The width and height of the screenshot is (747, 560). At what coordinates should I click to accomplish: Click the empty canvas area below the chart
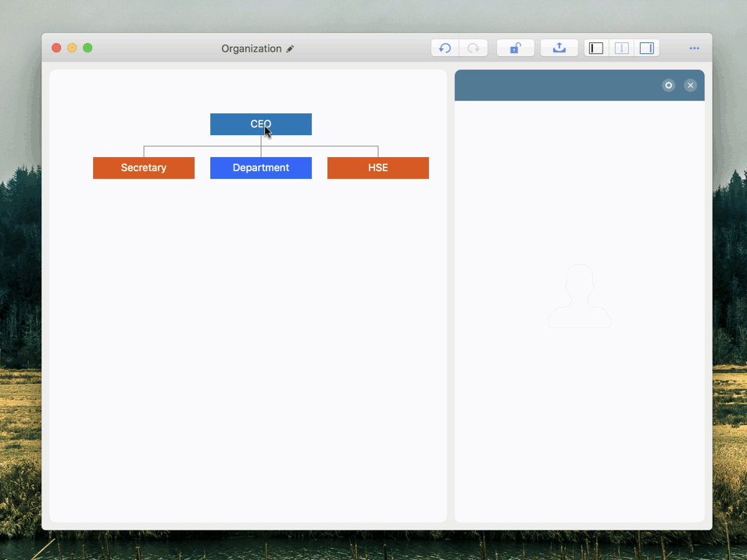[248, 351]
